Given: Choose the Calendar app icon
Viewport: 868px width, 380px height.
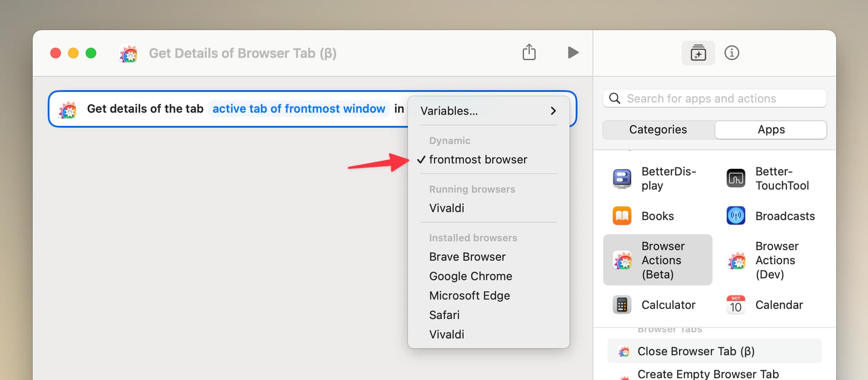Looking at the screenshot, I should [x=736, y=305].
